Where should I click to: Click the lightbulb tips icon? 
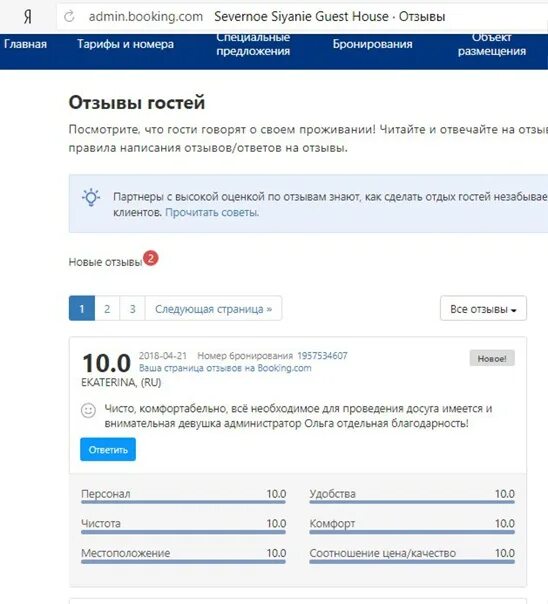pyautogui.click(x=91, y=198)
